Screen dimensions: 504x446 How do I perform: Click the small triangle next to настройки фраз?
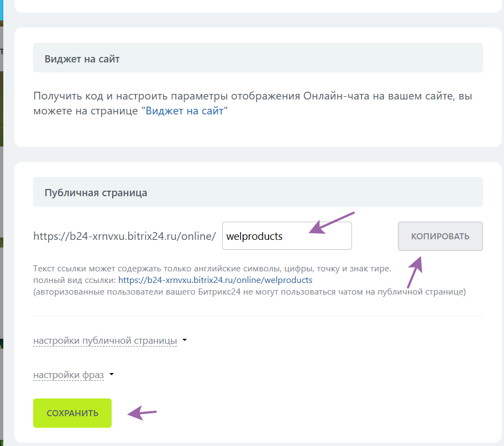coord(112,374)
